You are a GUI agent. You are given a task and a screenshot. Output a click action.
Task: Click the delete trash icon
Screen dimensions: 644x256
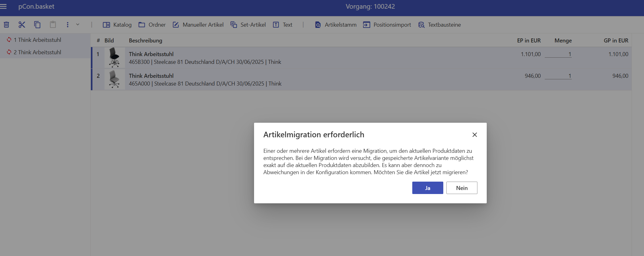tap(7, 24)
